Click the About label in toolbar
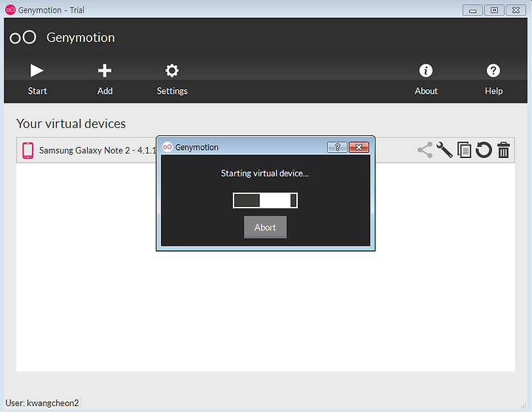 tap(426, 91)
